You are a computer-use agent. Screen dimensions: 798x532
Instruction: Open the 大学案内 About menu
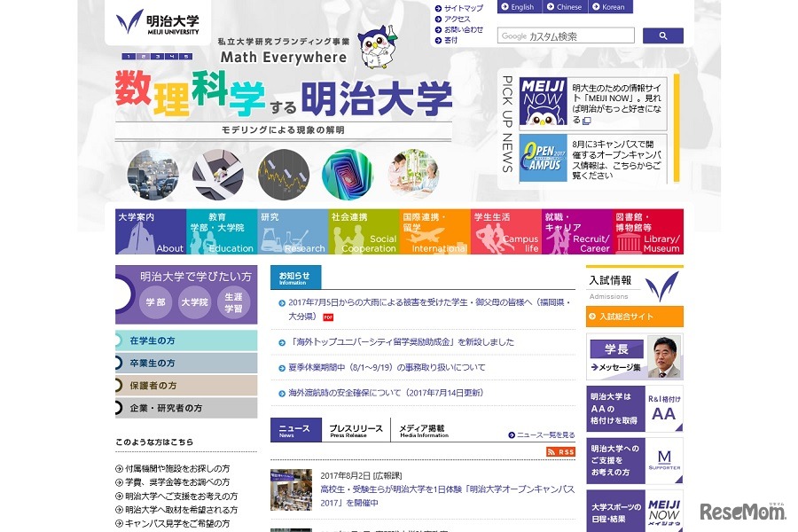(151, 231)
